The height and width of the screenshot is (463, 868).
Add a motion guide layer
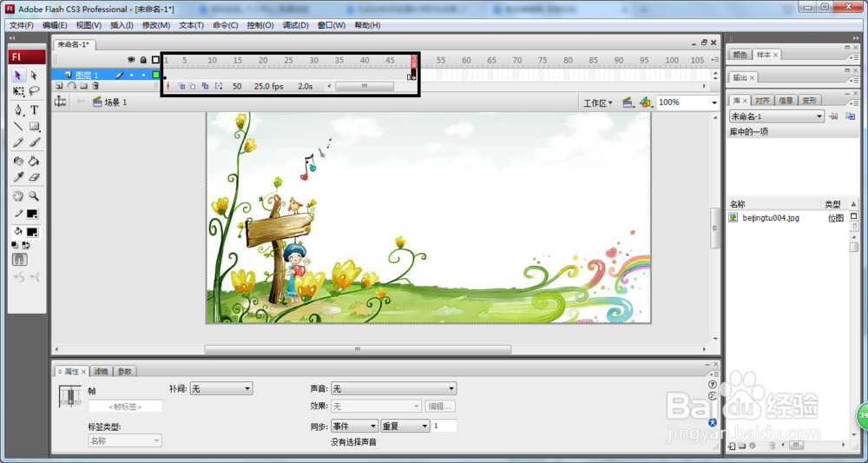tap(72, 86)
